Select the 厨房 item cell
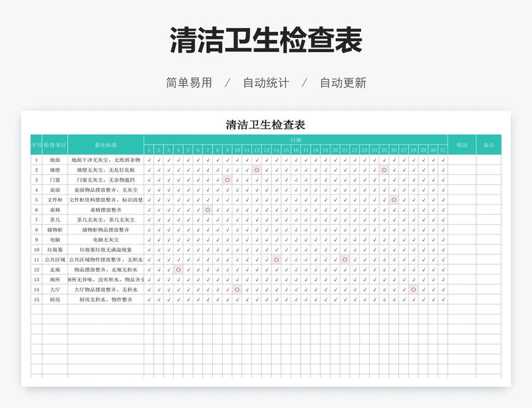 pos(55,300)
